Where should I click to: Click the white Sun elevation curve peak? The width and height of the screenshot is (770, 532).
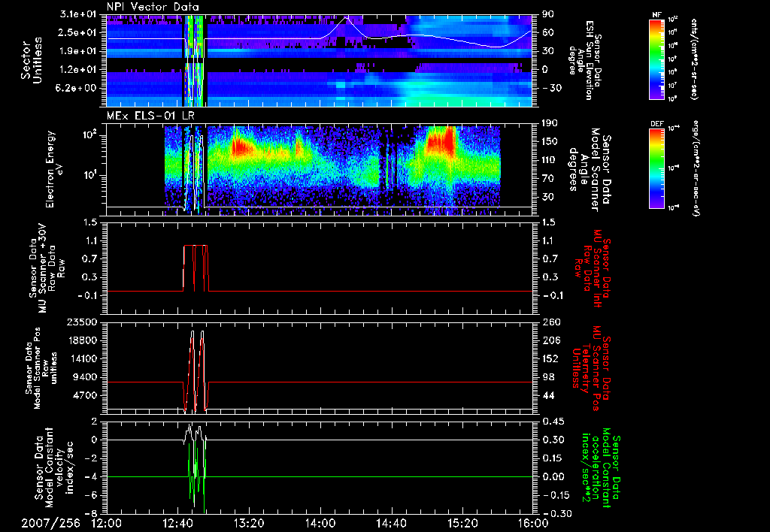coord(346,17)
